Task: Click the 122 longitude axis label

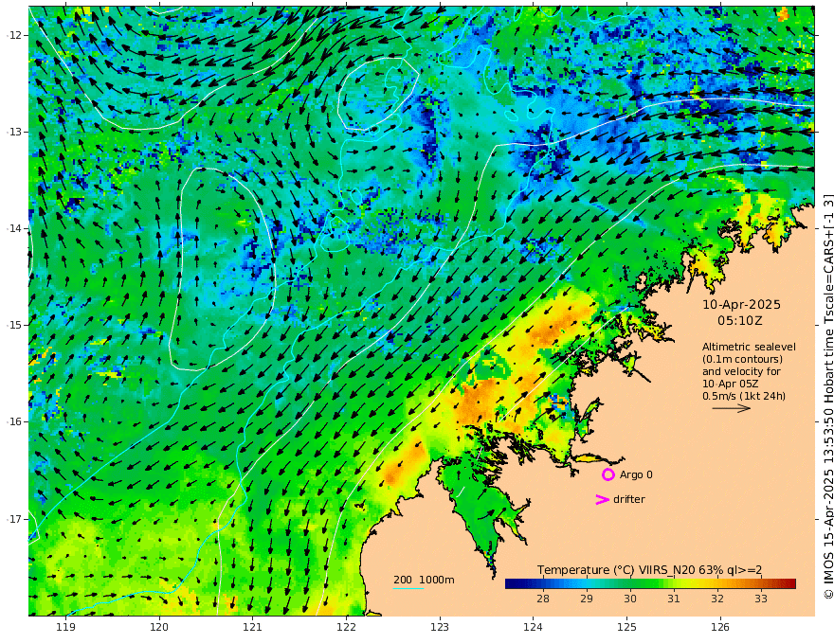Action: click(346, 627)
